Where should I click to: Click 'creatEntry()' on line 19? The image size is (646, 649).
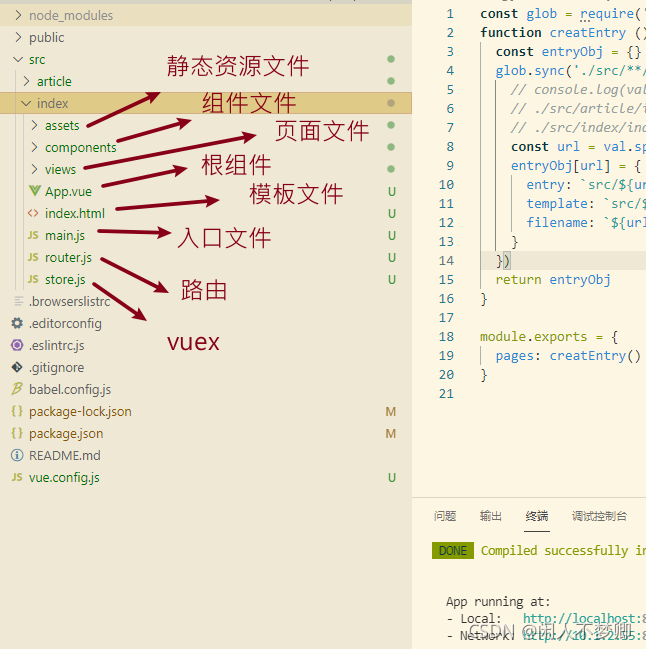595,356
